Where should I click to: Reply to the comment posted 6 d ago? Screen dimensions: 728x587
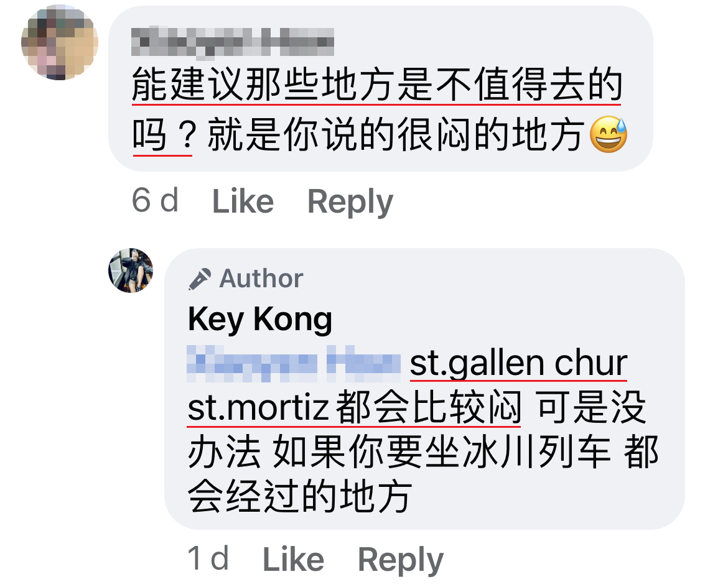coord(350,201)
